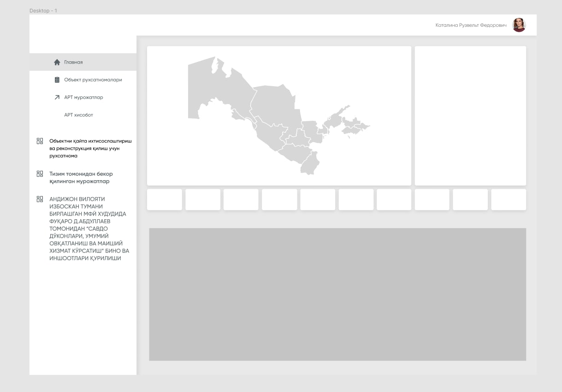Click the Desktop - 1 frame label
The image size is (562, 392).
(x=43, y=11)
